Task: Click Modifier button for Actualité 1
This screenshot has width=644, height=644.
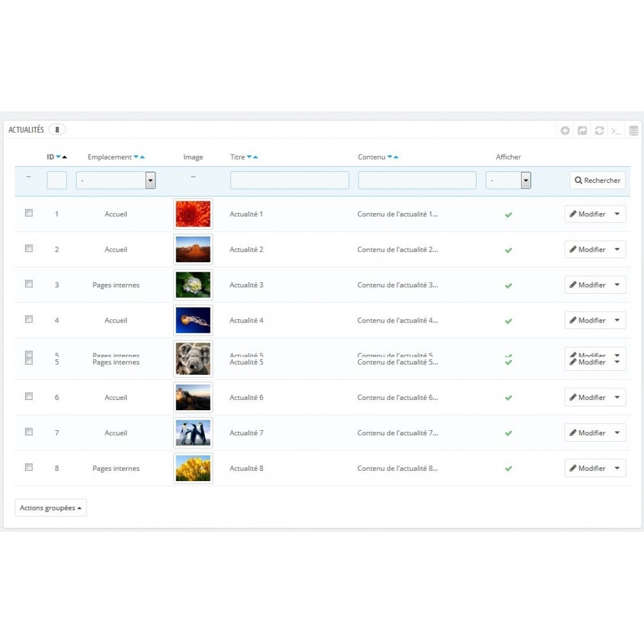Action: [x=588, y=214]
